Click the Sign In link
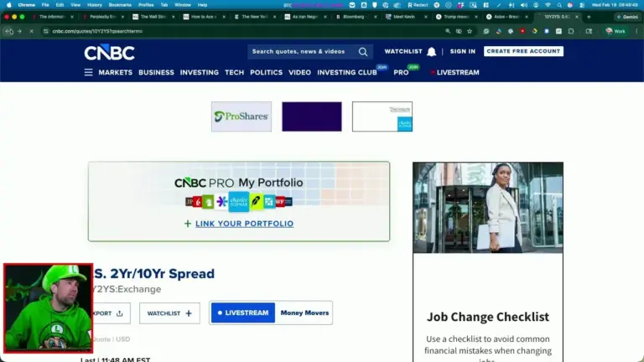Viewport: 644px width, 362px height. click(x=462, y=51)
